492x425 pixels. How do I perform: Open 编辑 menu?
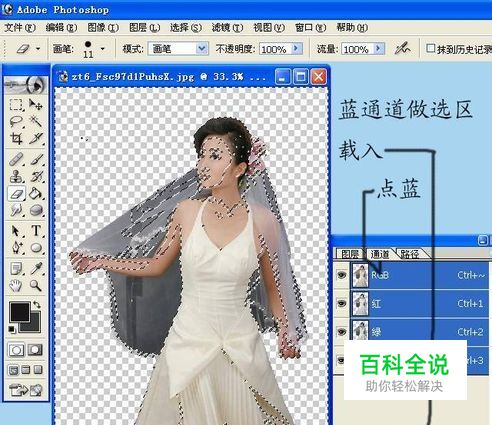tap(61, 27)
